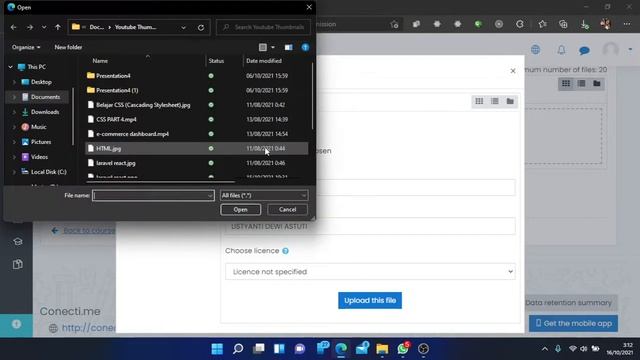Click the author field USTYANTI DEWI ASTUTI

click(370, 227)
